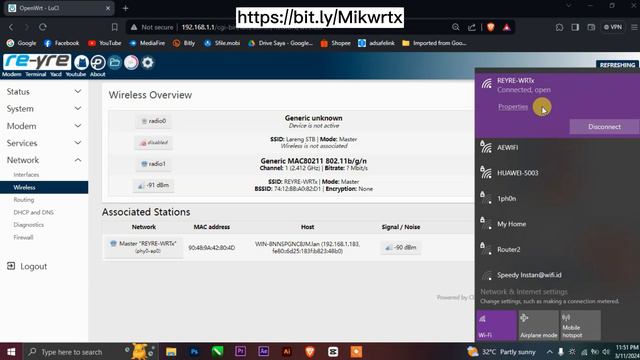Open Properties of REYRE-WRTx network
The image size is (640, 360).
(513, 107)
